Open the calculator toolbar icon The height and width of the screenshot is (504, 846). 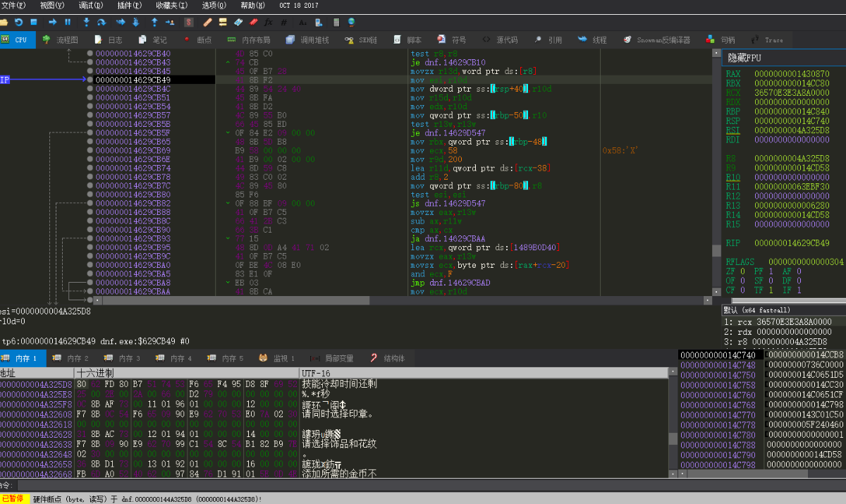(336, 22)
